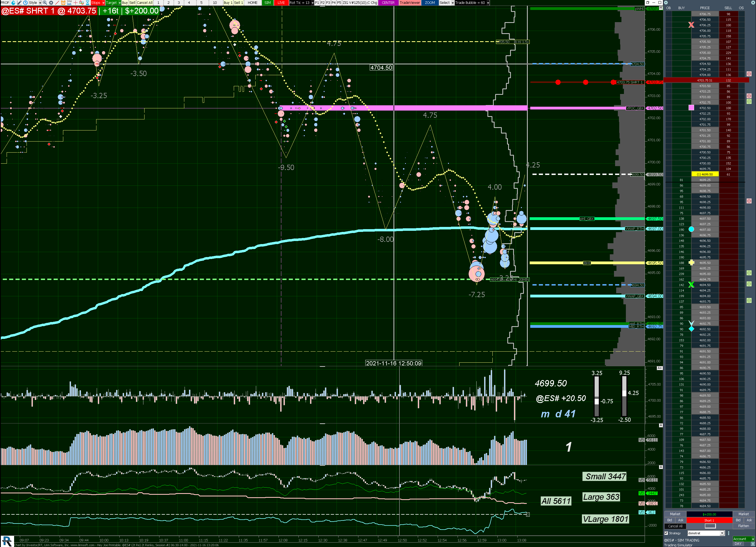The image size is (756, 547).
Task: Switch to the P4 preset
Action: [x=334, y=3]
